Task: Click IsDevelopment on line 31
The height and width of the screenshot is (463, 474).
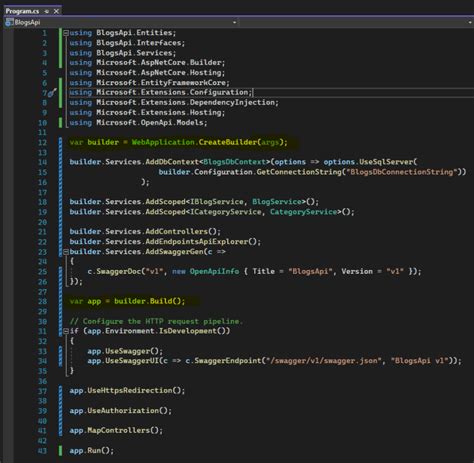Action: [188, 331]
